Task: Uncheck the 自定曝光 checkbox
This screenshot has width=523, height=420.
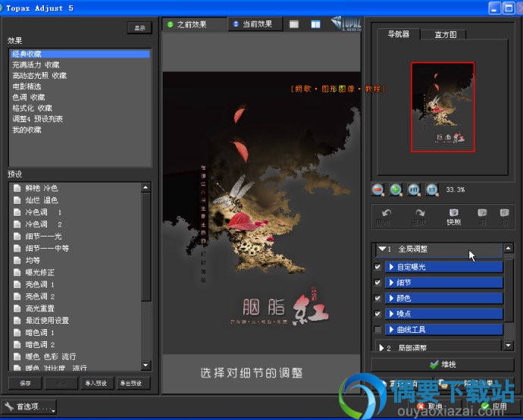Action: (377, 267)
